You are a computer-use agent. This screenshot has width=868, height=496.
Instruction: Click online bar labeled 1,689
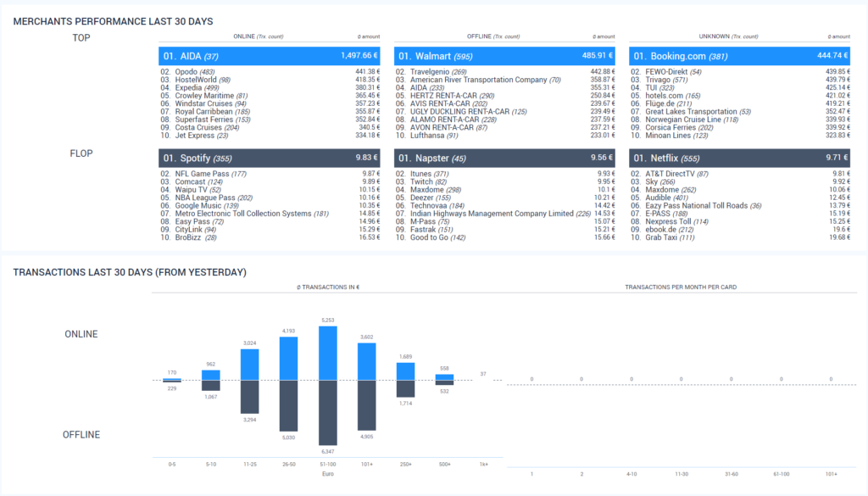[x=405, y=371]
